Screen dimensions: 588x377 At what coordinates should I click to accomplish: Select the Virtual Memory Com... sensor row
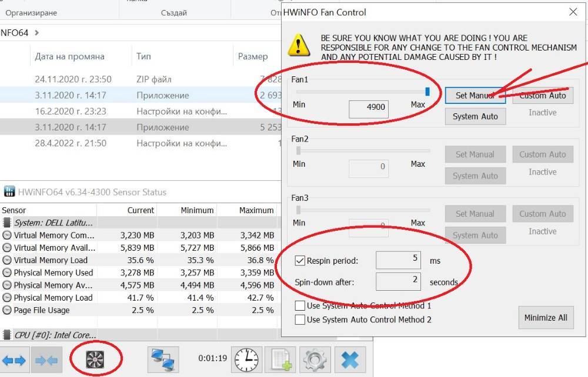click(139, 235)
